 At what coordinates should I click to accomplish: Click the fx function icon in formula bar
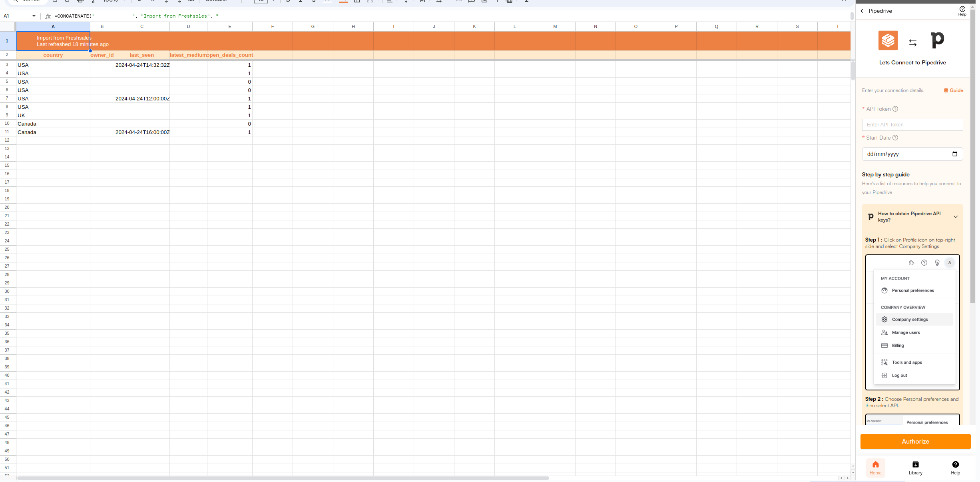point(48,16)
